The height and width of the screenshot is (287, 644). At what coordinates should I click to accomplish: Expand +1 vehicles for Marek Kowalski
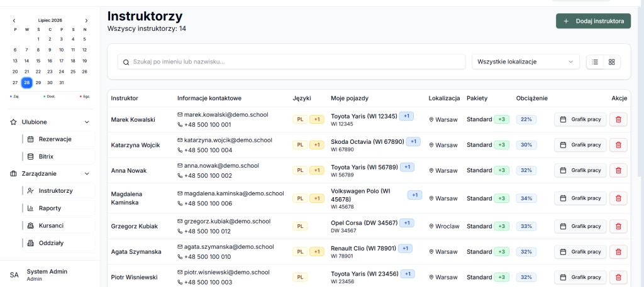(x=406, y=116)
